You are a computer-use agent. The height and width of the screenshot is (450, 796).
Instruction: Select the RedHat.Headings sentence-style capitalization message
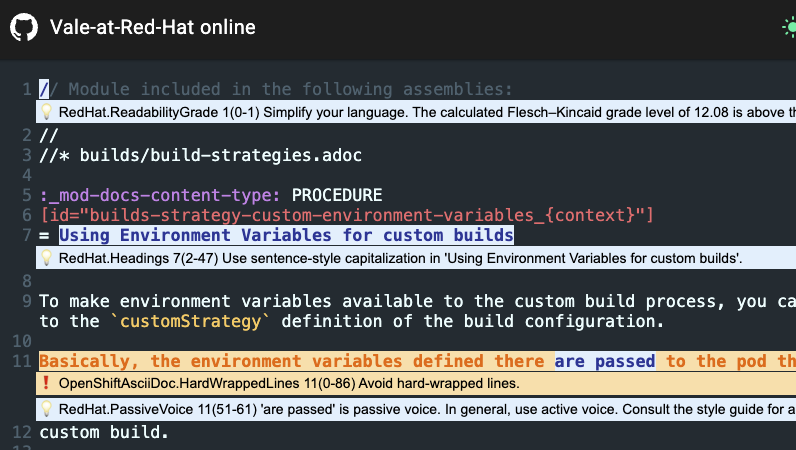tap(416, 258)
